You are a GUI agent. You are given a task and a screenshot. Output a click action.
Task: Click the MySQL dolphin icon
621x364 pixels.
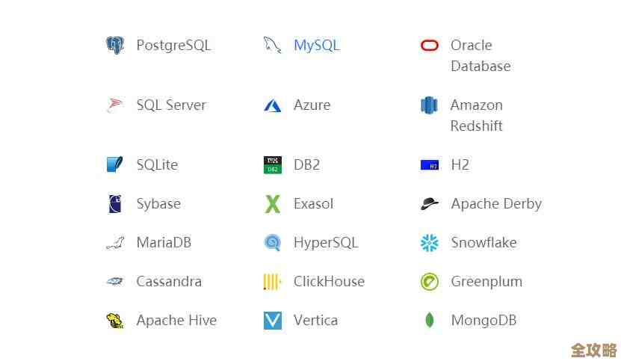click(x=272, y=46)
